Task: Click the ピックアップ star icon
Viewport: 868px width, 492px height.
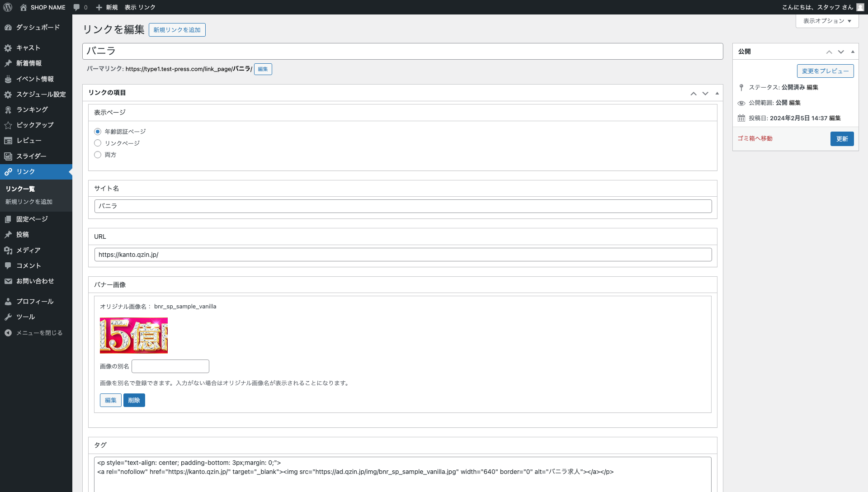Action: click(x=8, y=125)
